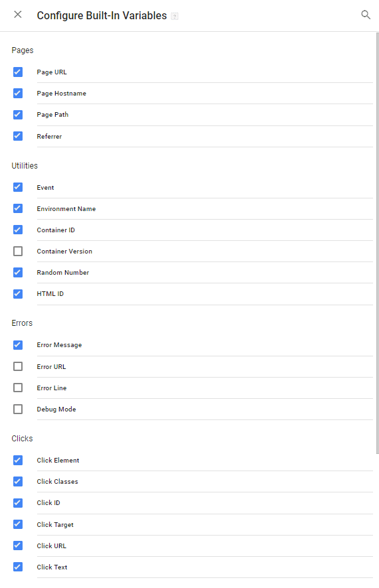379x588 pixels.
Task: Select the Click Target row label
Action: click(55, 525)
